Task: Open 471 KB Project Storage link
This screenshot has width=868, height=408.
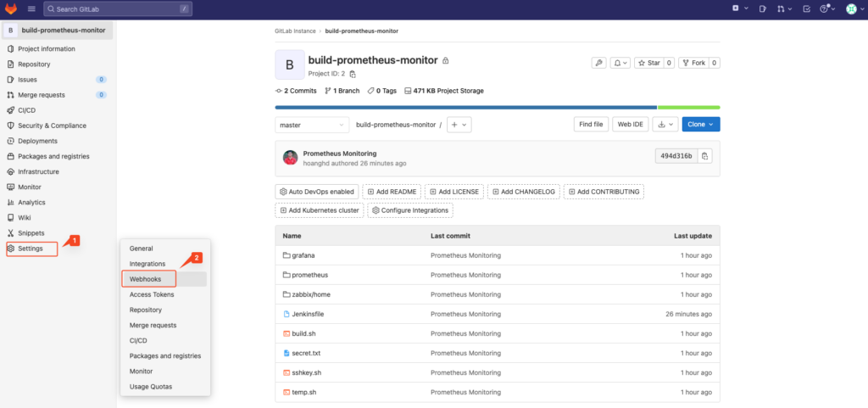Action: (444, 91)
